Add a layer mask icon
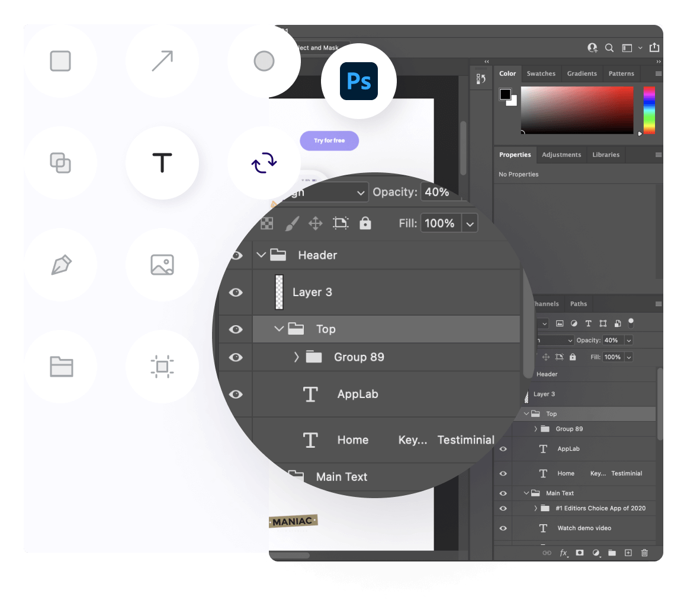This screenshot has height=616, width=687. click(580, 553)
